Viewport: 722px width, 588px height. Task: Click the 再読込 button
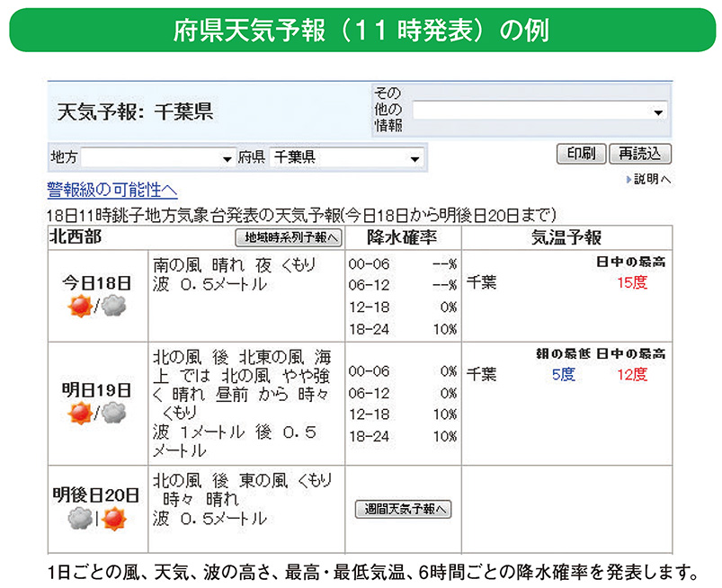(x=641, y=153)
